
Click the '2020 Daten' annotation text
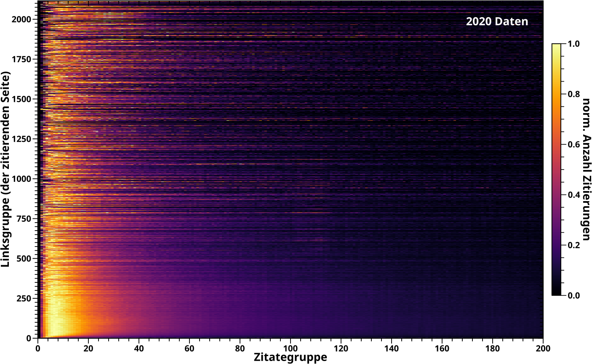[x=497, y=21]
